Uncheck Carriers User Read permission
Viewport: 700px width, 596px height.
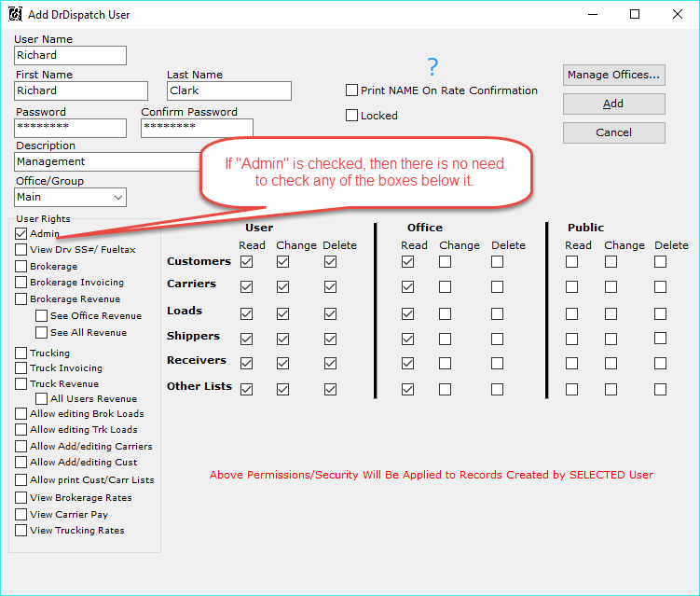246,287
